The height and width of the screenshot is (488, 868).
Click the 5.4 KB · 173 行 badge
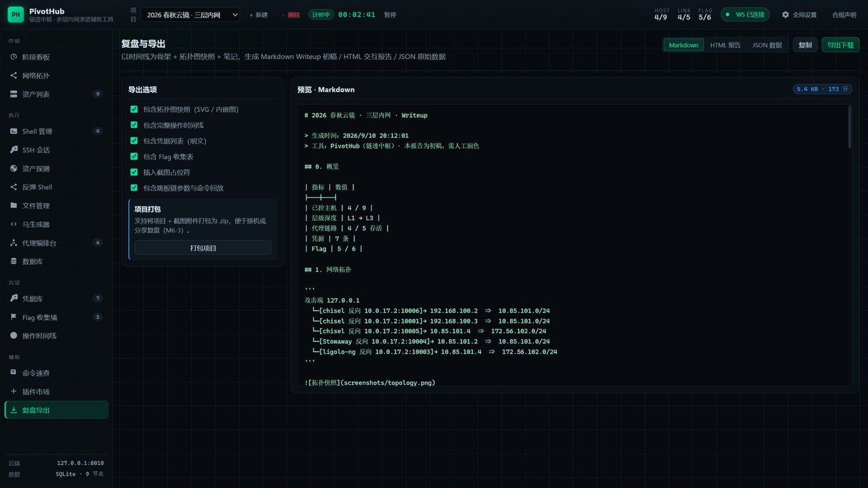pos(822,89)
